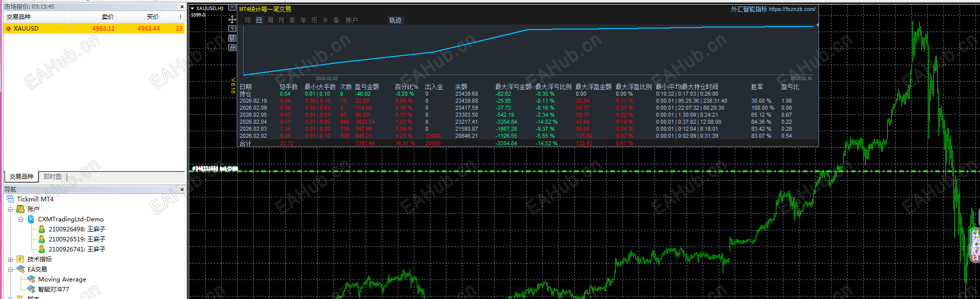Select the 账户 tab in stats panel
This screenshot has width=980, height=299.
tap(352, 20)
